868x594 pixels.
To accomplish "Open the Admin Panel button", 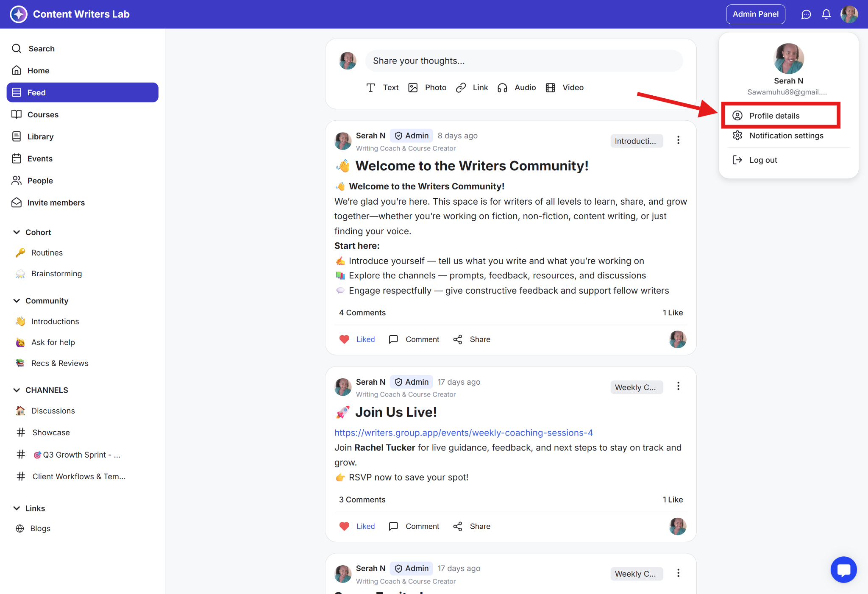I will pos(755,14).
